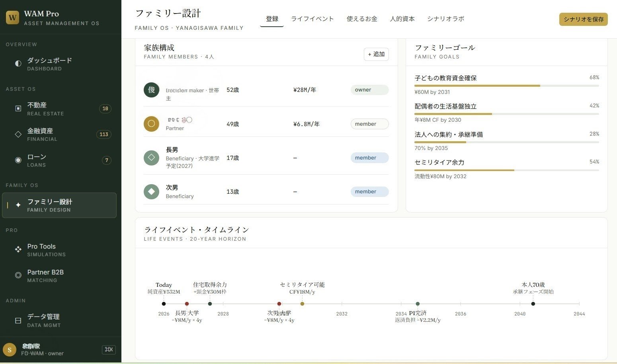Open the Partner B2B matching icon
This screenshot has width=617, height=364.
[x=18, y=275]
